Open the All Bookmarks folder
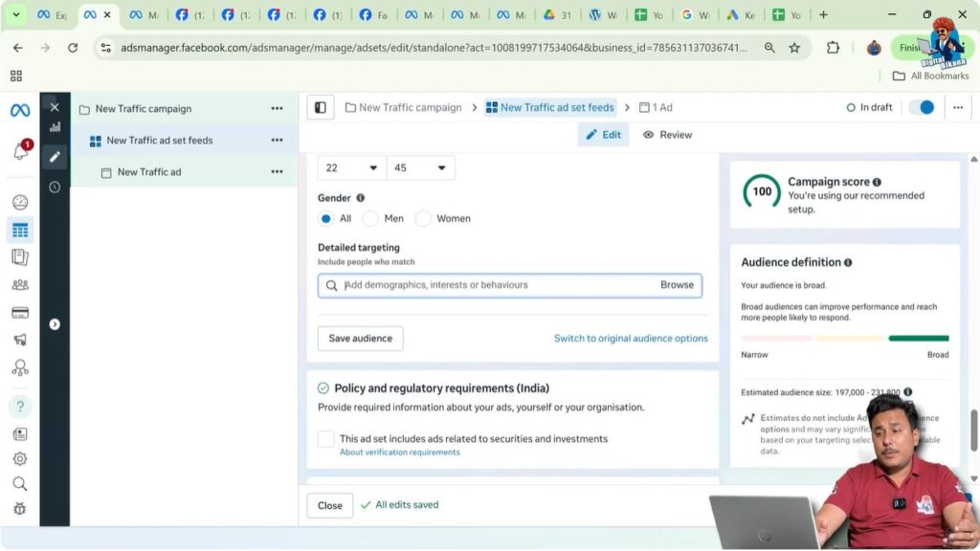The height and width of the screenshot is (551, 980). (x=930, y=76)
